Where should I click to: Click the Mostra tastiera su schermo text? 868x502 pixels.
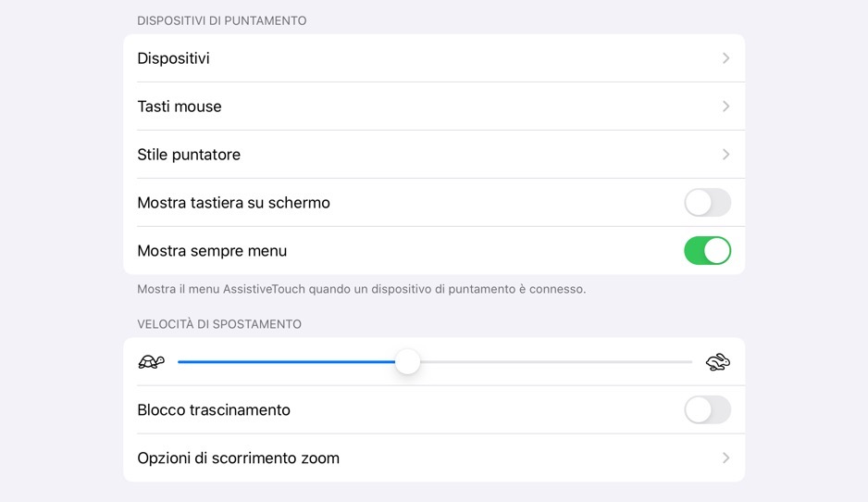tap(233, 203)
